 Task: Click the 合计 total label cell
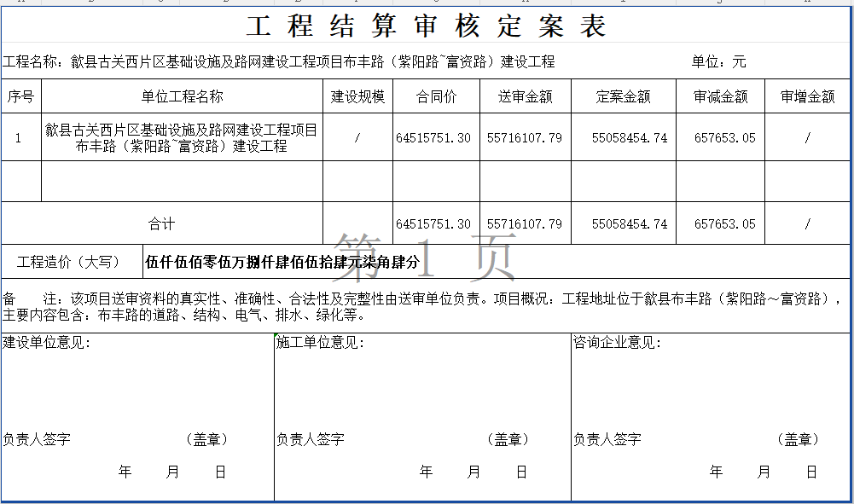click(x=161, y=224)
